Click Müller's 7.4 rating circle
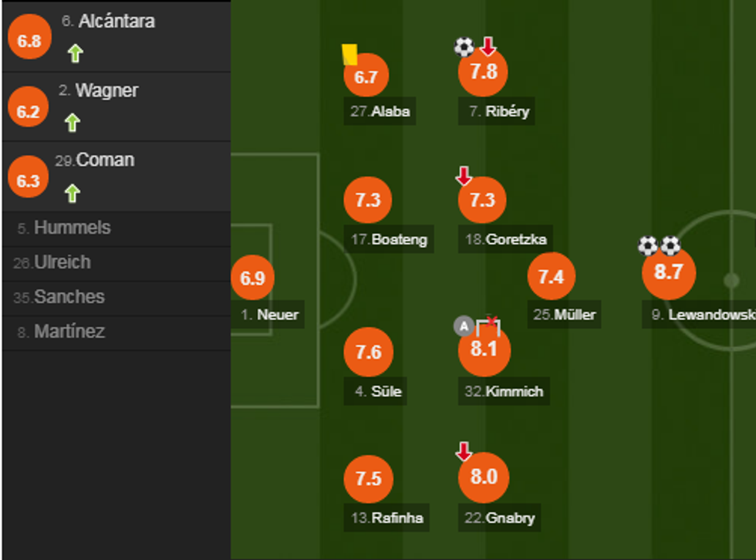Screen dimensions: 756x560 click(x=551, y=277)
